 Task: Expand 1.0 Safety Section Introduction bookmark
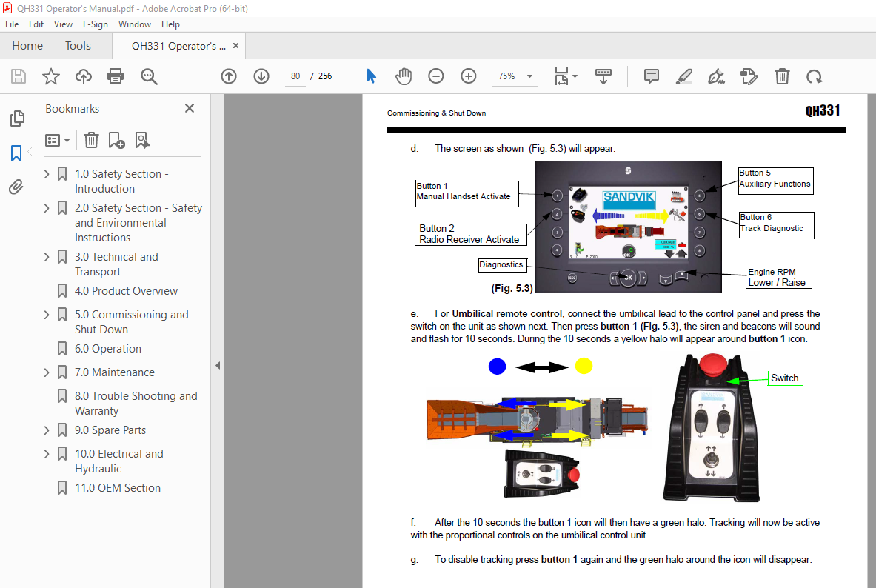pos(47,174)
